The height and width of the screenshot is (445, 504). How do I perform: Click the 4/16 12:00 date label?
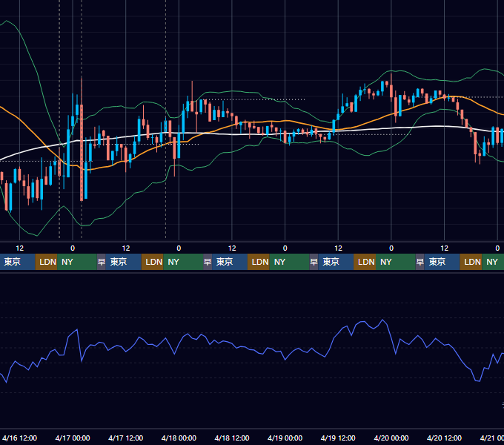tap(19, 438)
